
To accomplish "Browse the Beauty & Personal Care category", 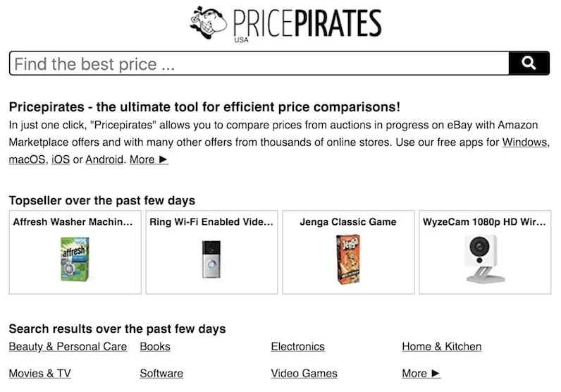I will click(x=68, y=346).
